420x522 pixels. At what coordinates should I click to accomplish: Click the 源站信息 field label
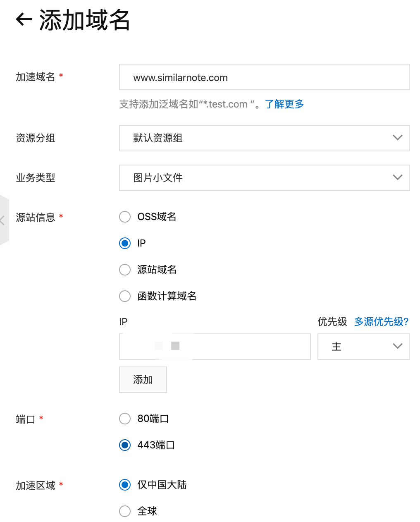[36, 218]
